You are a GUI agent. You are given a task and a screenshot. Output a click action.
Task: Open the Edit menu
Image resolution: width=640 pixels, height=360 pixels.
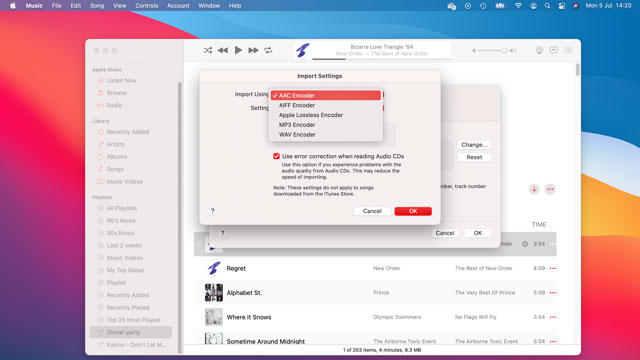76,6
